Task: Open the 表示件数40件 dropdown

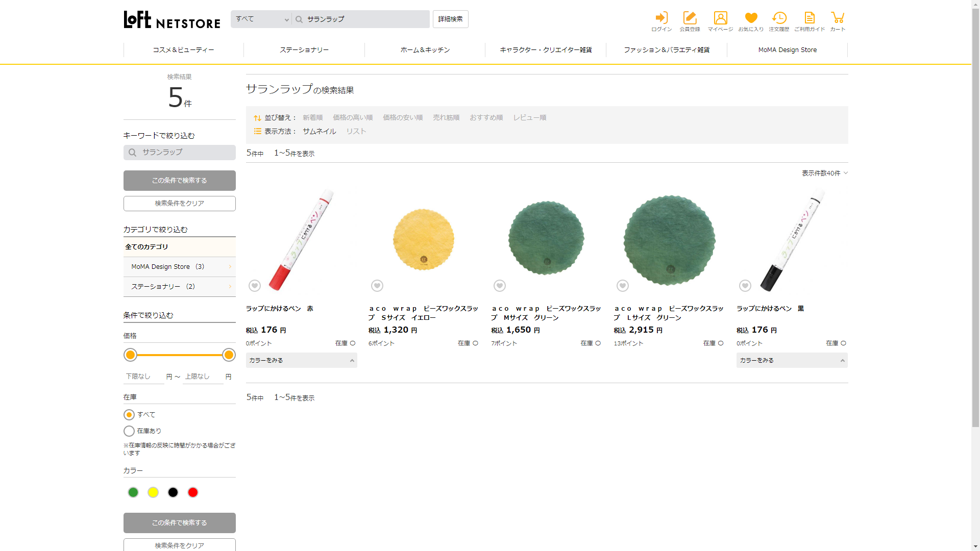Action: (824, 173)
